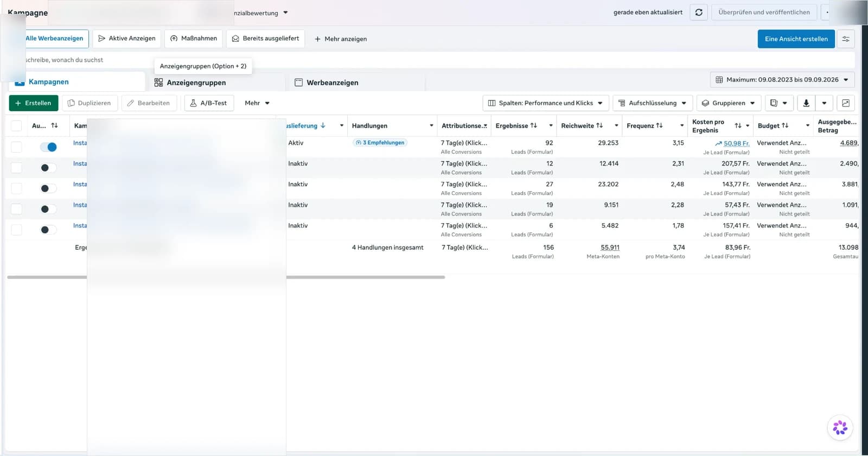This screenshot has width=868, height=456.
Task: Enable the campaign with reach 12.414
Action: click(48, 168)
